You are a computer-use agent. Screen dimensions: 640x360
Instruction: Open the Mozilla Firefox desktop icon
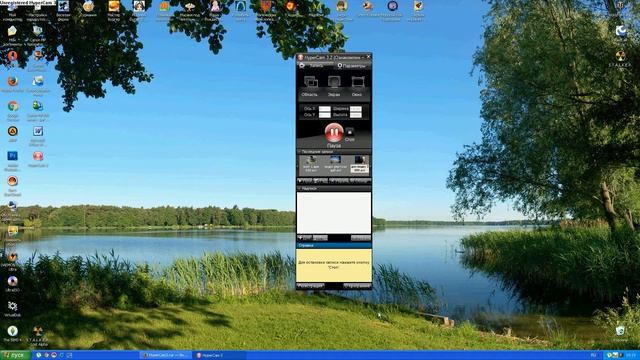[x=13, y=81]
